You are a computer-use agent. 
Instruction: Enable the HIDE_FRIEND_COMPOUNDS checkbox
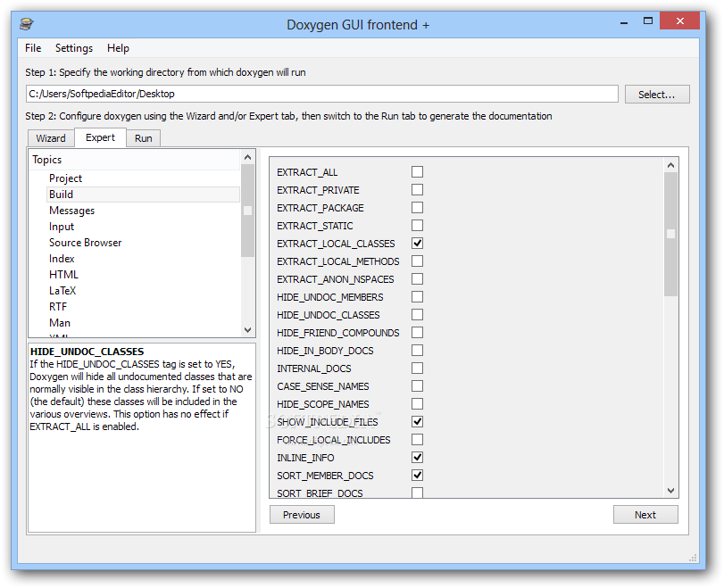pyautogui.click(x=417, y=332)
